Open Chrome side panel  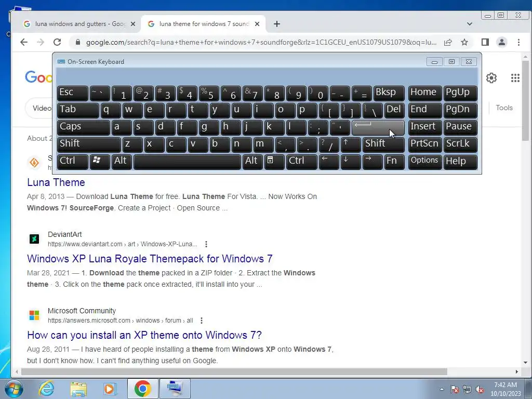[x=485, y=42]
